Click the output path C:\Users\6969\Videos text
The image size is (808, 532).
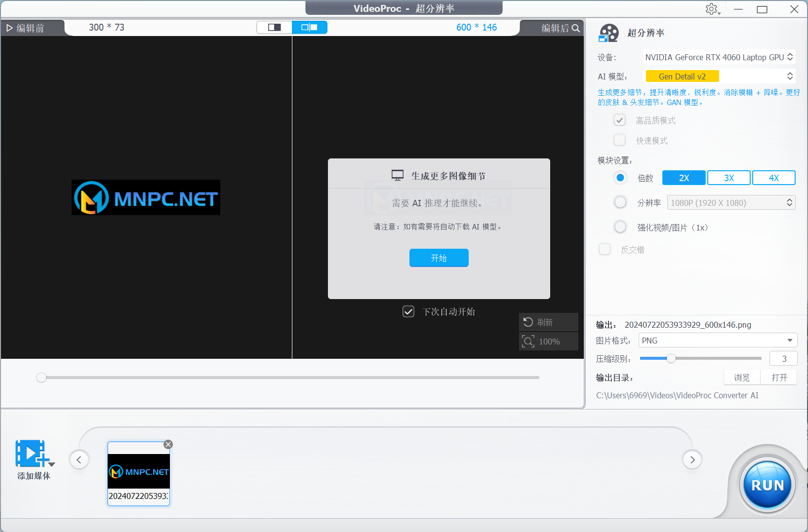pos(677,395)
